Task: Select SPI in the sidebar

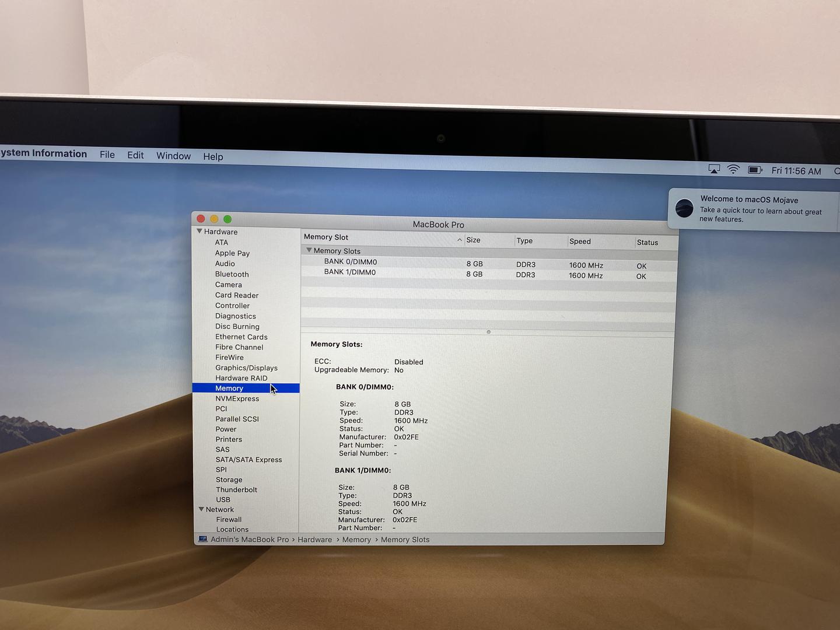Action: click(221, 469)
